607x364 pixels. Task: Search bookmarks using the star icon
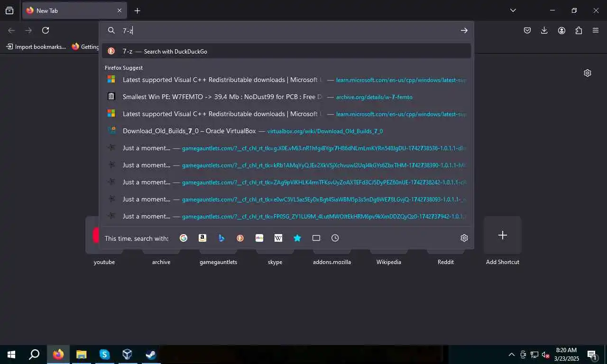tap(297, 238)
